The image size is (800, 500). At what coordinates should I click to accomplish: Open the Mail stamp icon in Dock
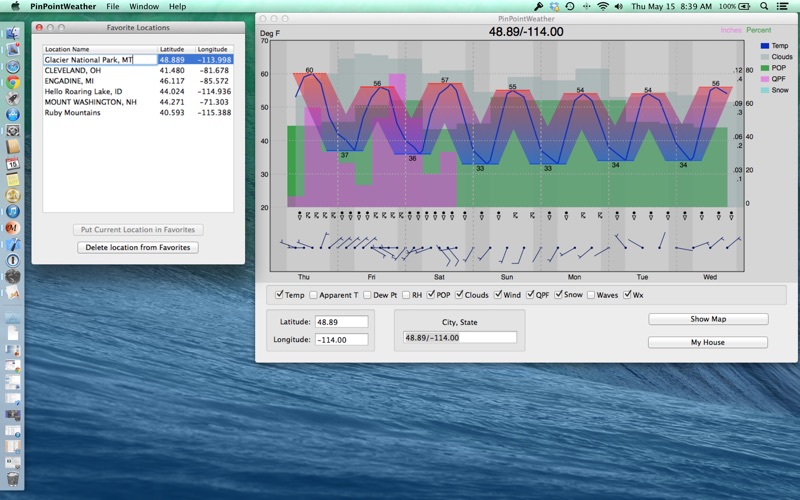[13, 49]
